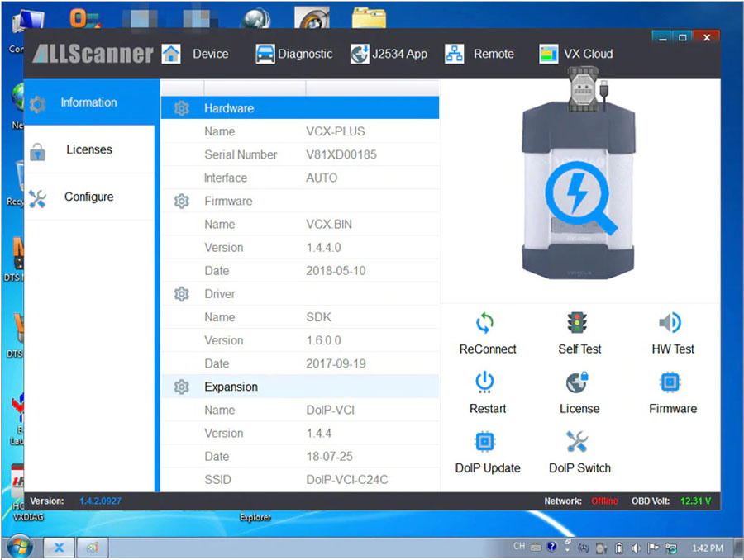
Task: Click the HW Test speaker icon
Action: pyautogui.click(x=670, y=323)
